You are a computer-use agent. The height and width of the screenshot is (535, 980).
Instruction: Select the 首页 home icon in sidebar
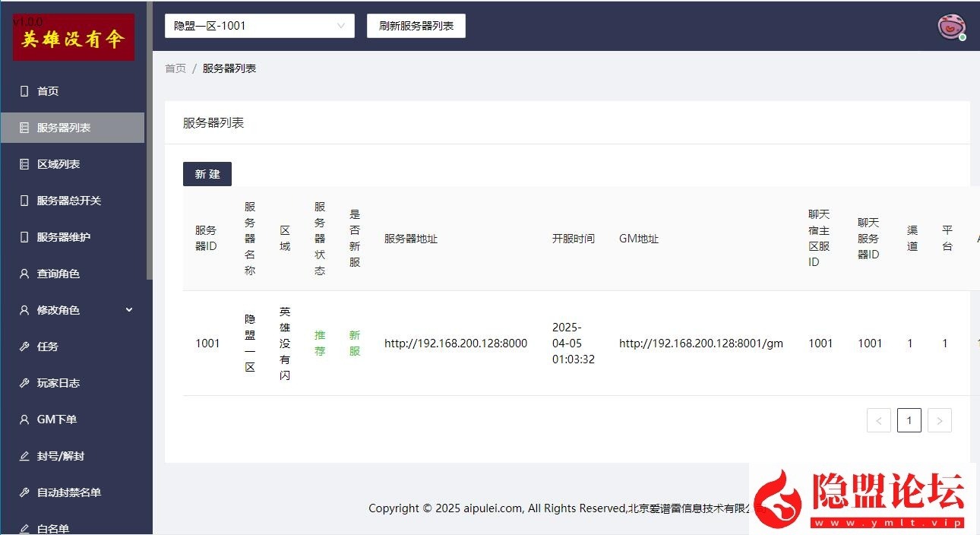click(24, 90)
